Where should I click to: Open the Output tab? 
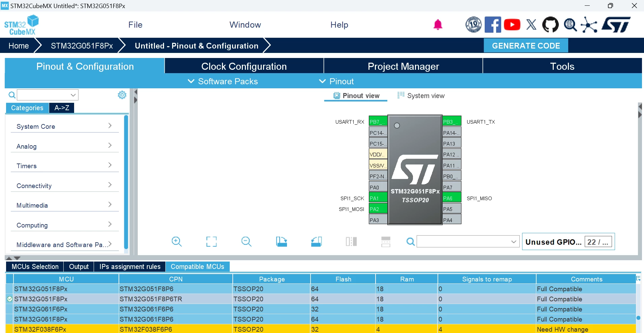[79, 267]
